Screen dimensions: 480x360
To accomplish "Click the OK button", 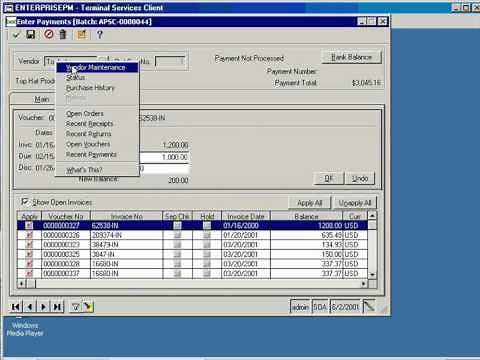I will point(329,178).
